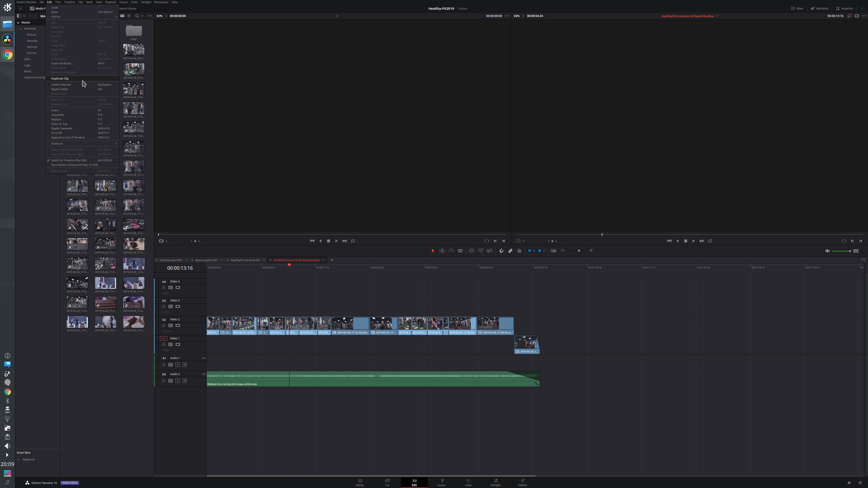Open the Color page
This screenshot has height=488, width=868.
tap(468, 483)
